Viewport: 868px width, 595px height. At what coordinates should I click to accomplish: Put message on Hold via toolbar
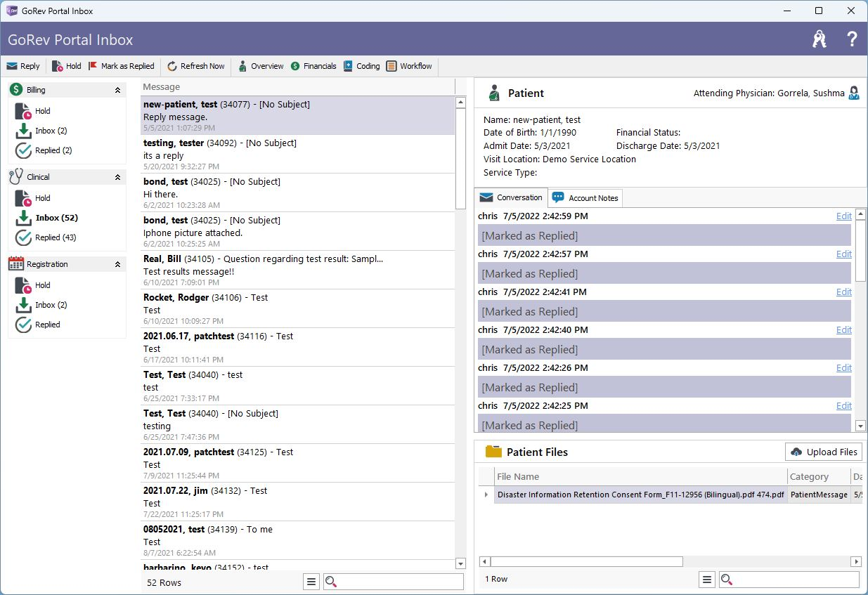click(x=67, y=66)
